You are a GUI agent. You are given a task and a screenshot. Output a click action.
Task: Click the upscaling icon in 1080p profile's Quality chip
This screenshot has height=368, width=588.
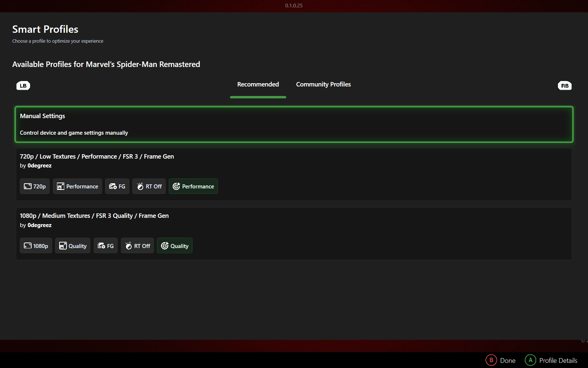63,246
